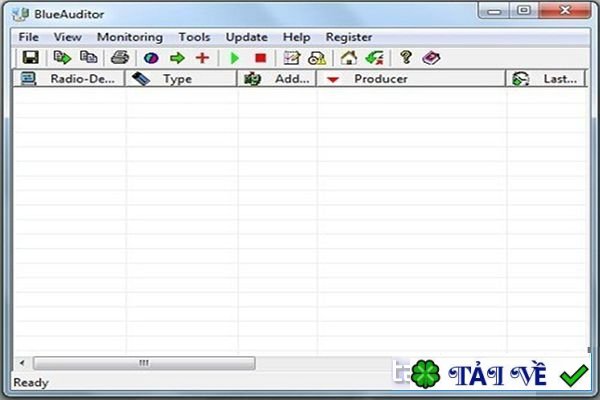Viewport: 600px width, 400px height.
Task: Sort by the Type column header
Action: (x=181, y=78)
